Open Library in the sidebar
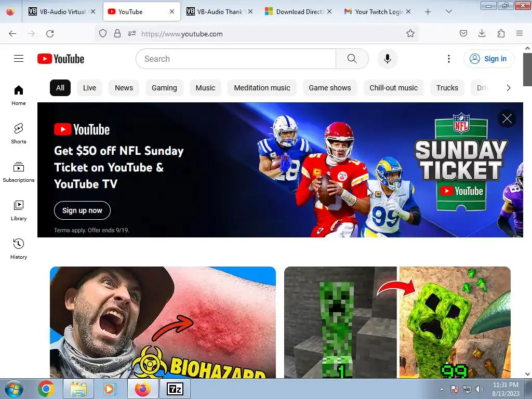Image resolution: width=532 pixels, height=399 pixels. pos(19,211)
